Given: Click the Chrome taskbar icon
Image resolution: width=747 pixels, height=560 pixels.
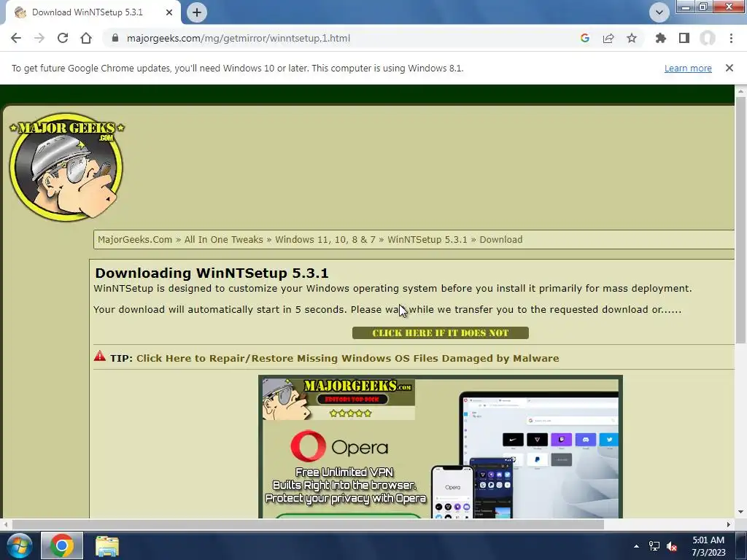Looking at the screenshot, I should click(62, 545).
